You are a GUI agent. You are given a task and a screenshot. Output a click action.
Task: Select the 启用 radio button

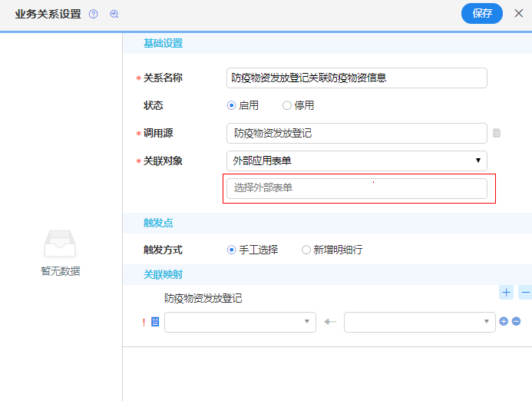[x=231, y=105]
